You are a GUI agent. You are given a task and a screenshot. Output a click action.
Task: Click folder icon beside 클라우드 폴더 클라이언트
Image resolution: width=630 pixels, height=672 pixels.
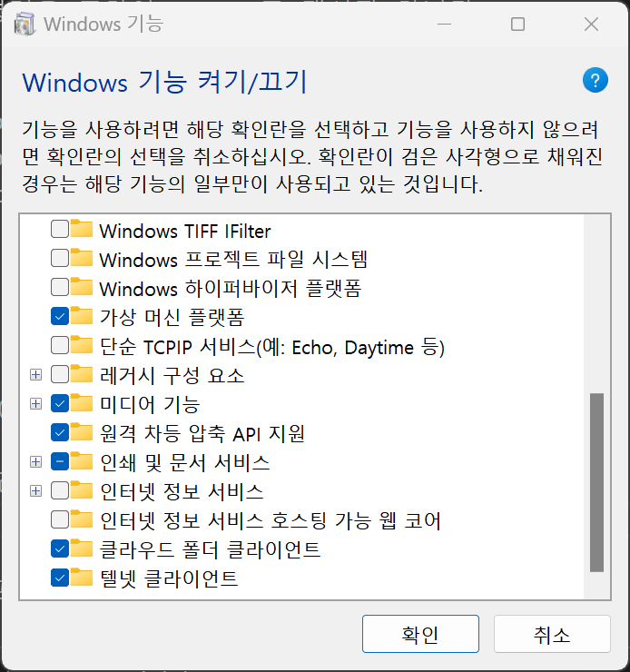click(x=83, y=548)
